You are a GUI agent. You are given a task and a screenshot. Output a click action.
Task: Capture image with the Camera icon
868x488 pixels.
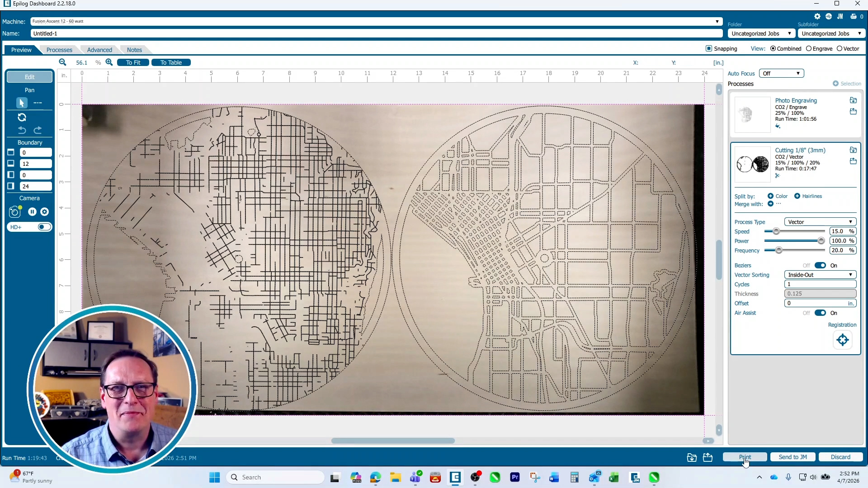[x=14, y=211]
